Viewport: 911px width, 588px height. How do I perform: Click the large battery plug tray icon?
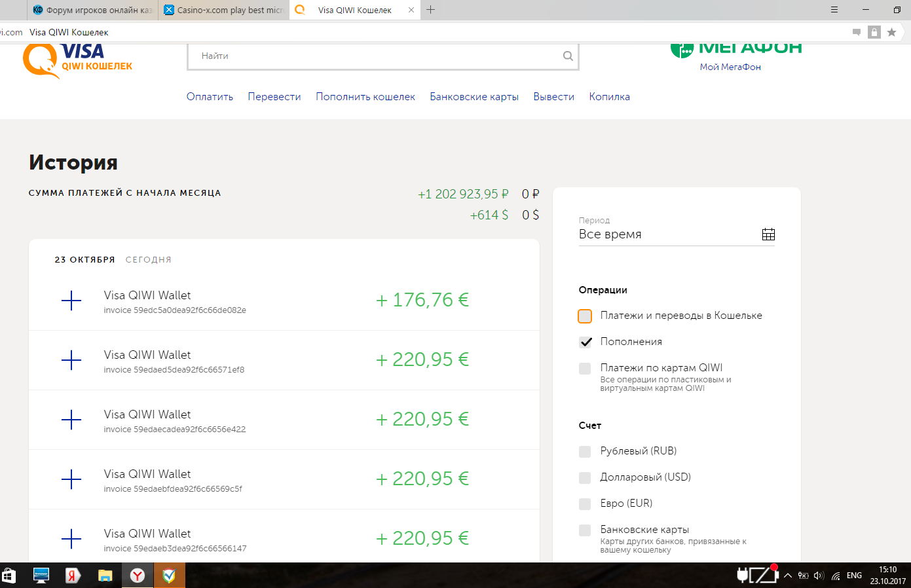click(x=757, y=575)
